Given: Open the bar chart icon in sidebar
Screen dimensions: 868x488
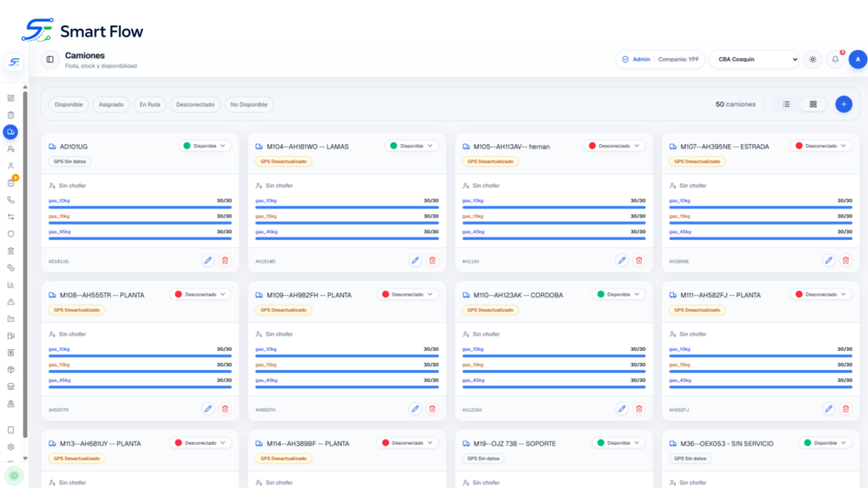Looking at the screenshot, I should [10, 285].
